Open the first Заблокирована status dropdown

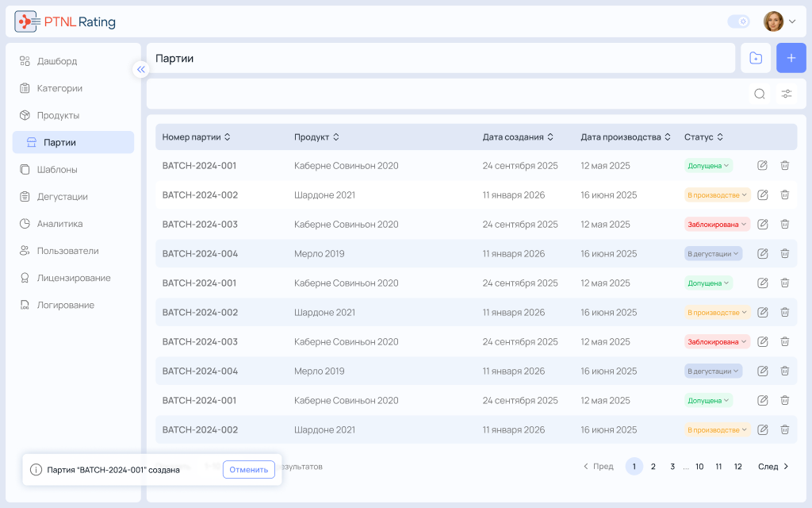point(717,225)
